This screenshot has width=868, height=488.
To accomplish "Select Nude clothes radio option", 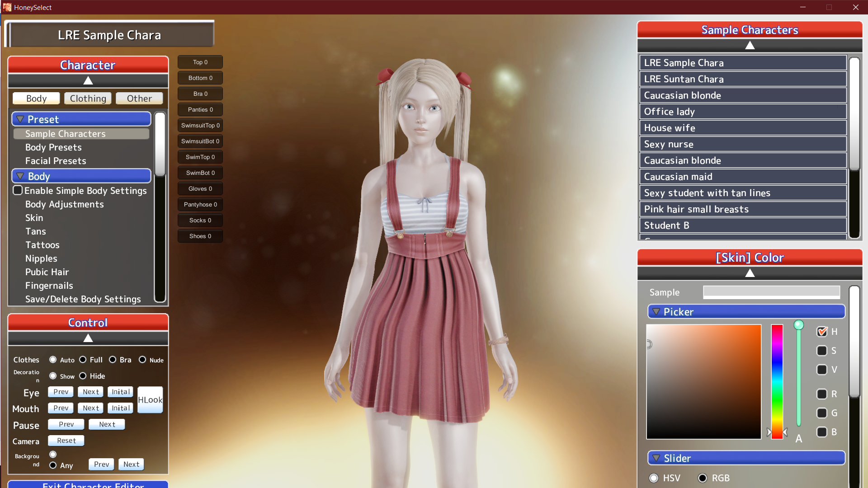I will (x=142, y=360).
